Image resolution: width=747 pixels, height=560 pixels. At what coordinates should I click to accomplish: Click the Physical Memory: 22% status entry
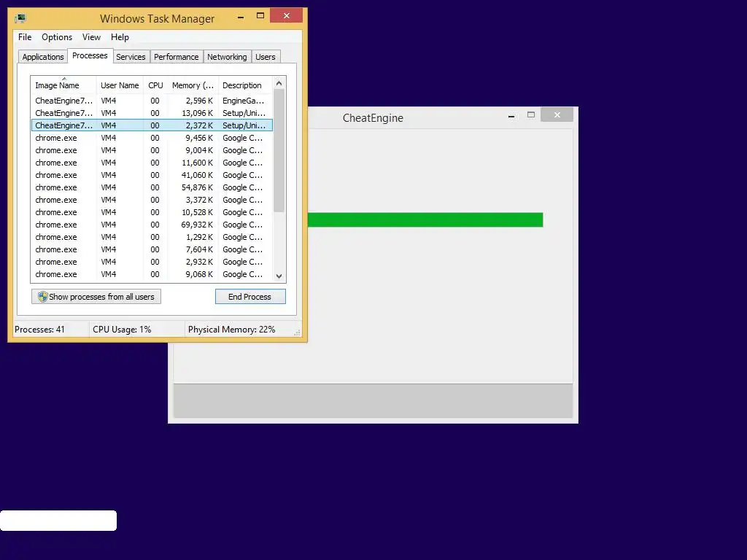tap(231, 330)
